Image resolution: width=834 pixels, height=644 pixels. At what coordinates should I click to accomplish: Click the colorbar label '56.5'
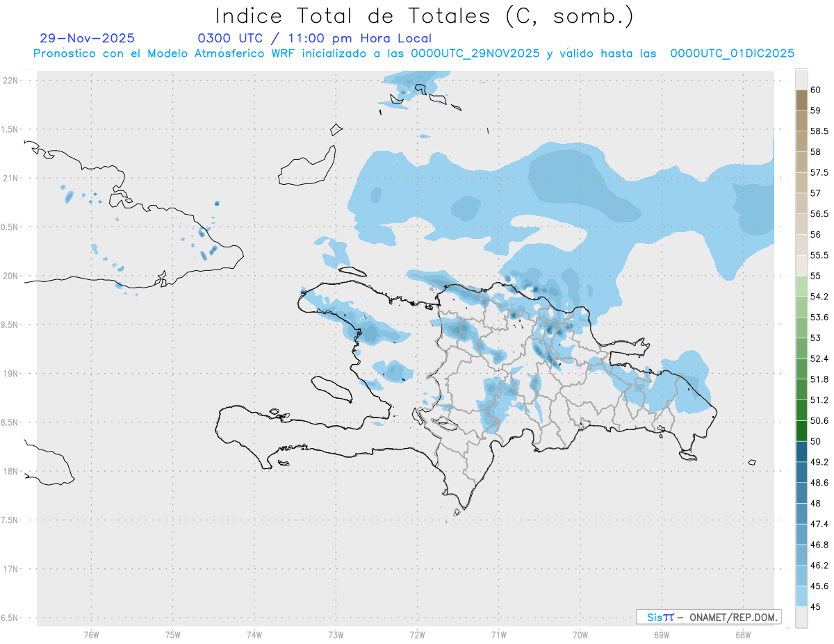click(819, 214)
